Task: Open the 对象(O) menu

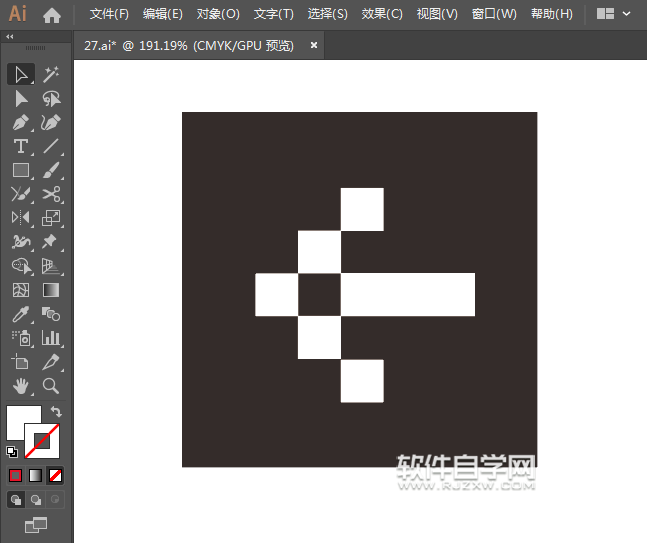Action: click(x=218, y=14)
